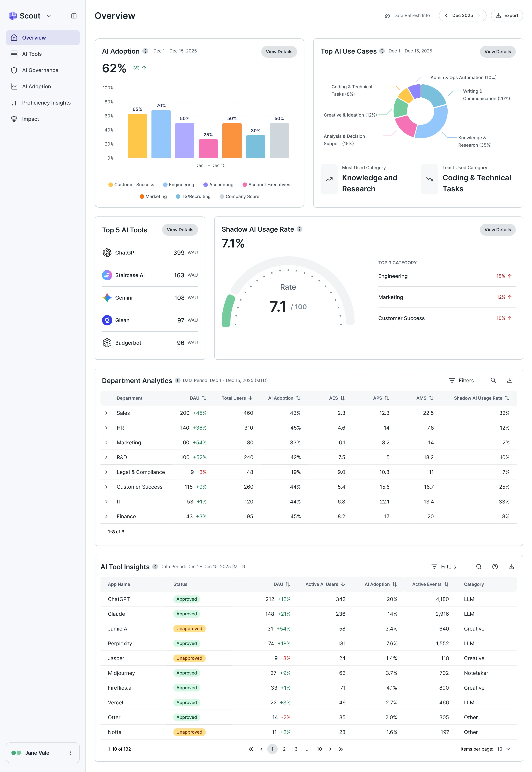Open Data Refresh Info
The height and width of the screenshot is (772, 532).
(407, 16)
